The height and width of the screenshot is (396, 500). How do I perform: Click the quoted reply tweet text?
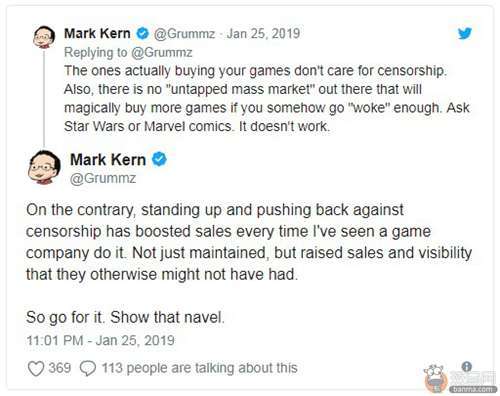[267, 99]
